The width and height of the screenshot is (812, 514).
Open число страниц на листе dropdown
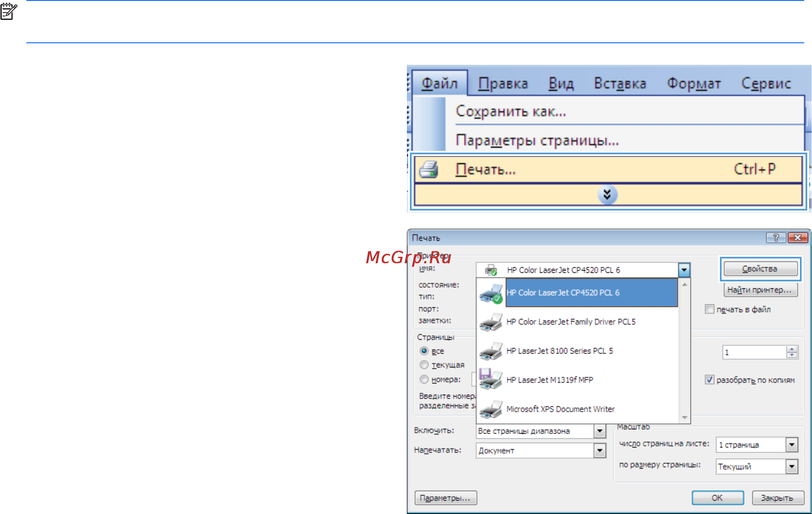click(x=792, y=444)
